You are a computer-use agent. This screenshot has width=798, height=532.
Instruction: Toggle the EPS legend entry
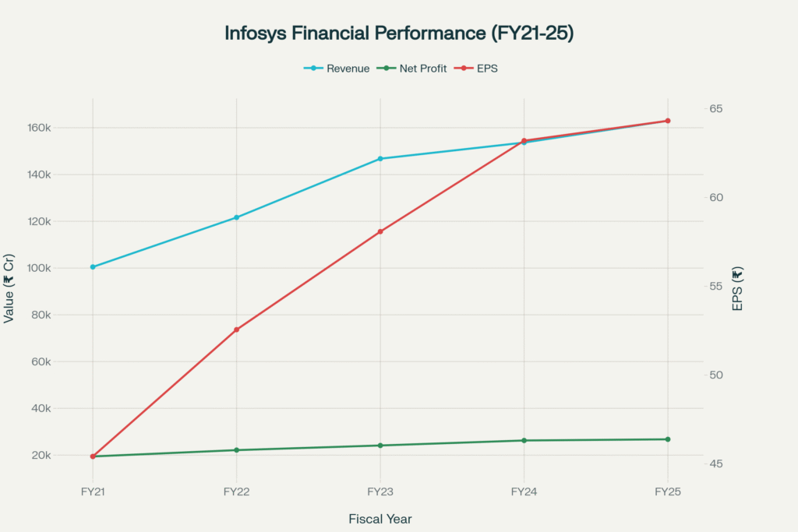coord(476,68)
